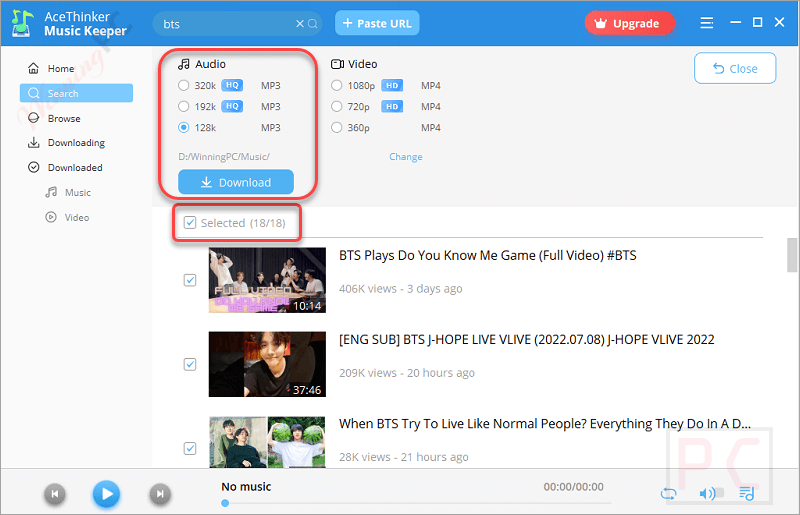Uncheck BTS Plays Do You Know Me Game
Image resolution: width=800 pixels, height=515 pixels.
pos(190,280)
